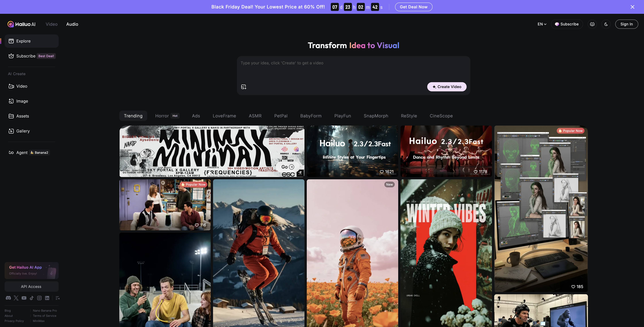Screen dimensions: 644x327
Task: Click the add image icon in prompt box
Action: pos(244,87)
